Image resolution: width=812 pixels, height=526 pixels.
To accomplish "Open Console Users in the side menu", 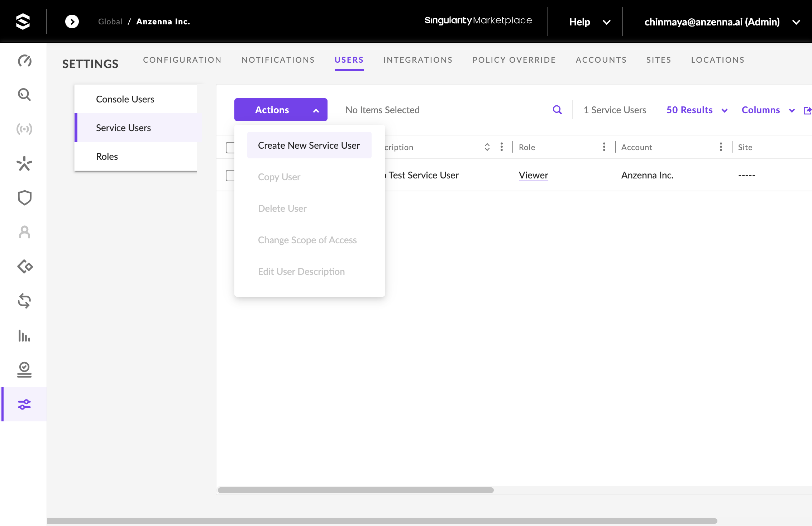I will (x=125, y=99).
